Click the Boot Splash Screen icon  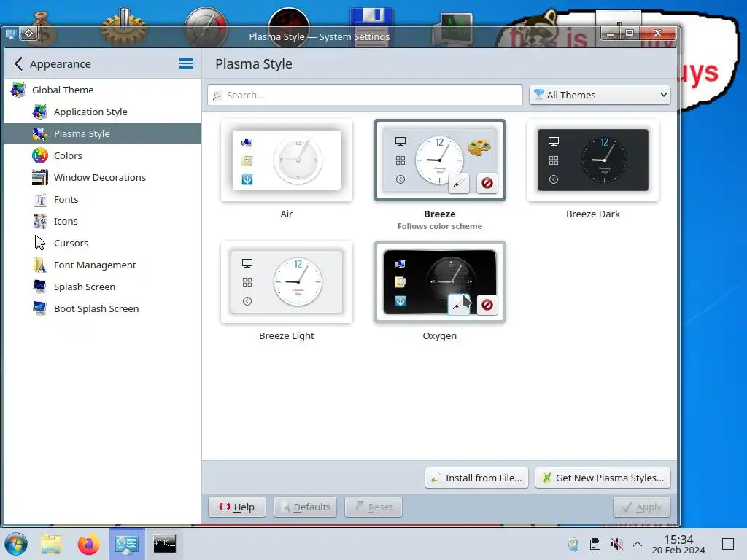(40, 308)
